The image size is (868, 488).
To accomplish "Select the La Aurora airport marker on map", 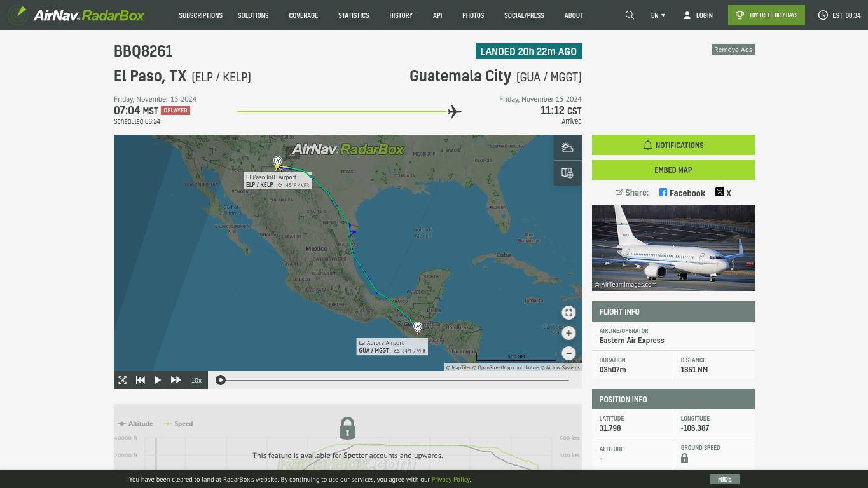I will [x=418, y=328].
